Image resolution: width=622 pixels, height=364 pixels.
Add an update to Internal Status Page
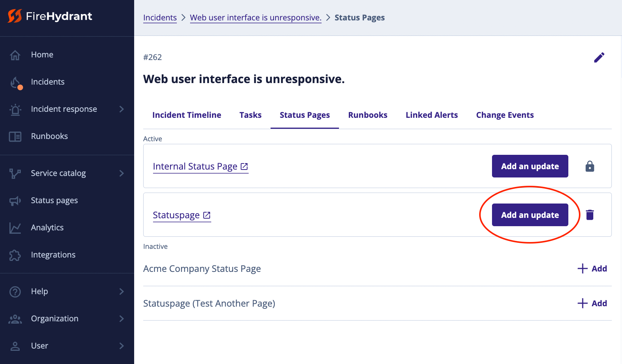click(x=530, y=166)
